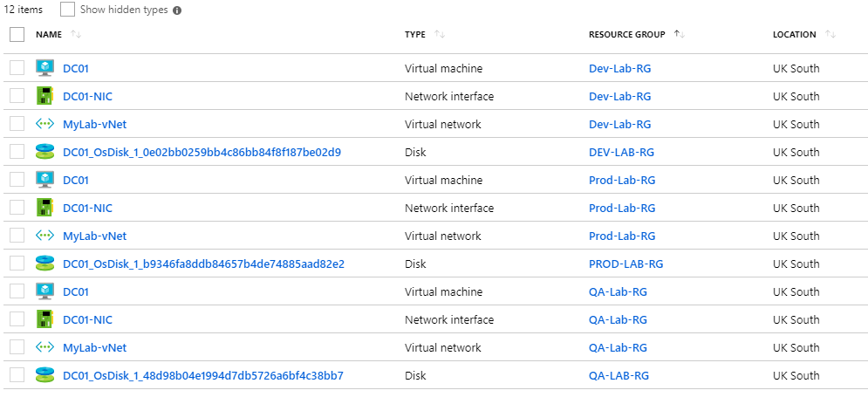Click the info icon next to Show hidden types
Image resolution: width=868 pixels, height=404 pixels.
tap(176, 10)
